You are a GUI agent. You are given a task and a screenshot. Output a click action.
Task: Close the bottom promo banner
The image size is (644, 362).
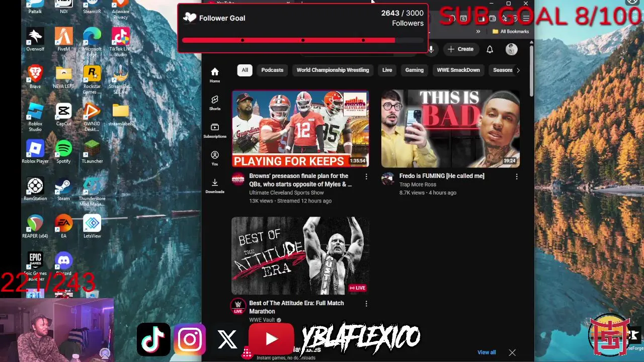(512, 352)
